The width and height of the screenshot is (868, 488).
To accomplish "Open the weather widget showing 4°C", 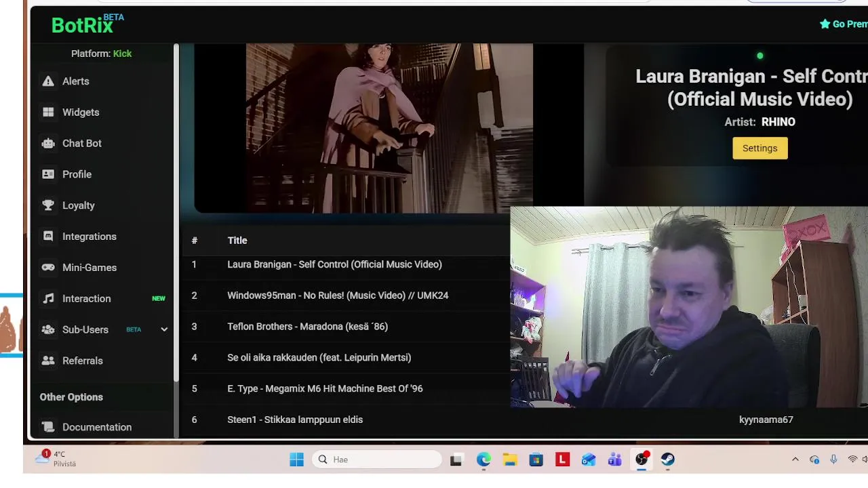I will pos(56,459).
